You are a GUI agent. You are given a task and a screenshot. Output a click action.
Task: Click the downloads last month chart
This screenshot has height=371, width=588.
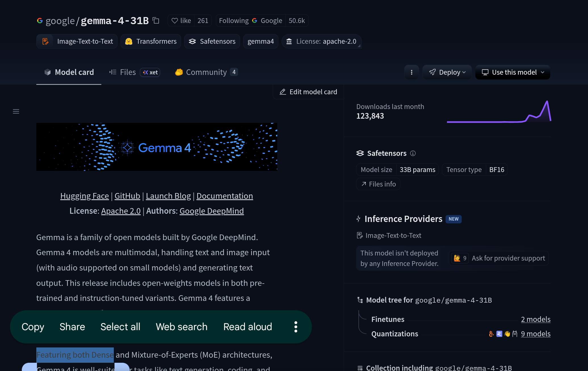click(x=499, y=112)
